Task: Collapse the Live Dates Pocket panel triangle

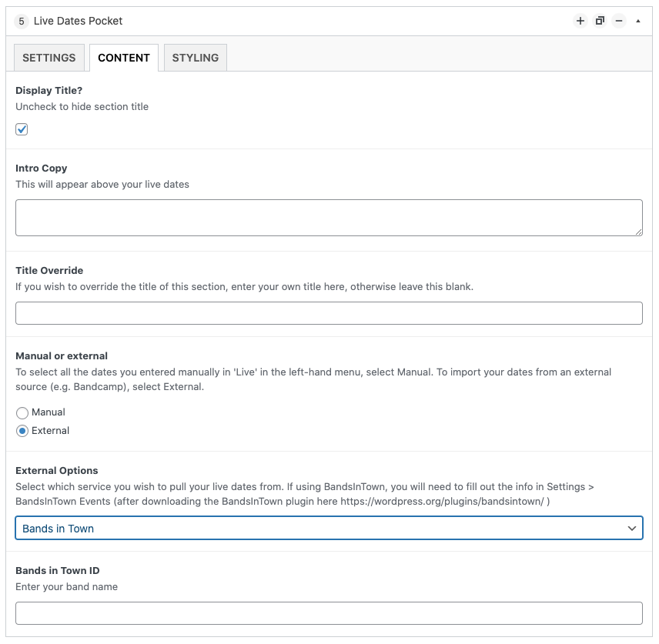Action: coord(638,21)
